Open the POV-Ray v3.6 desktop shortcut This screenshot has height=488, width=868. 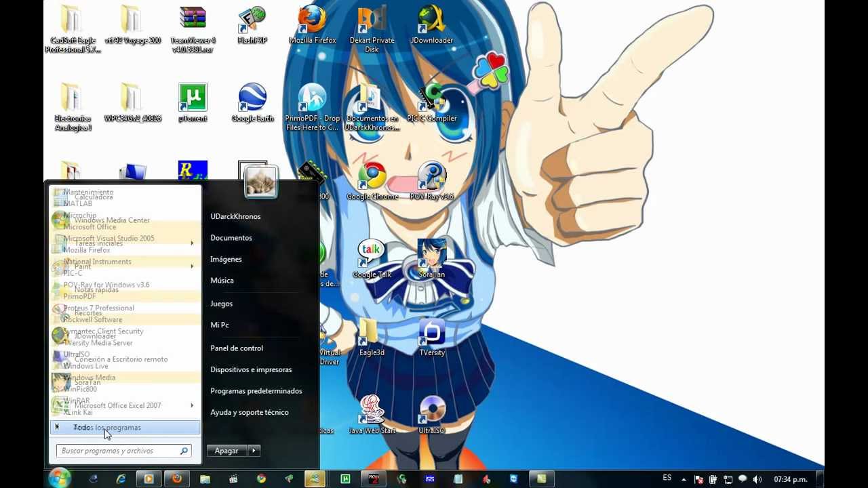point(431,182)
